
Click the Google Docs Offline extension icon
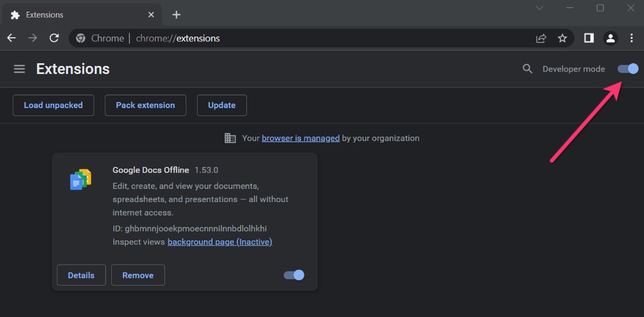click(81, 179)
